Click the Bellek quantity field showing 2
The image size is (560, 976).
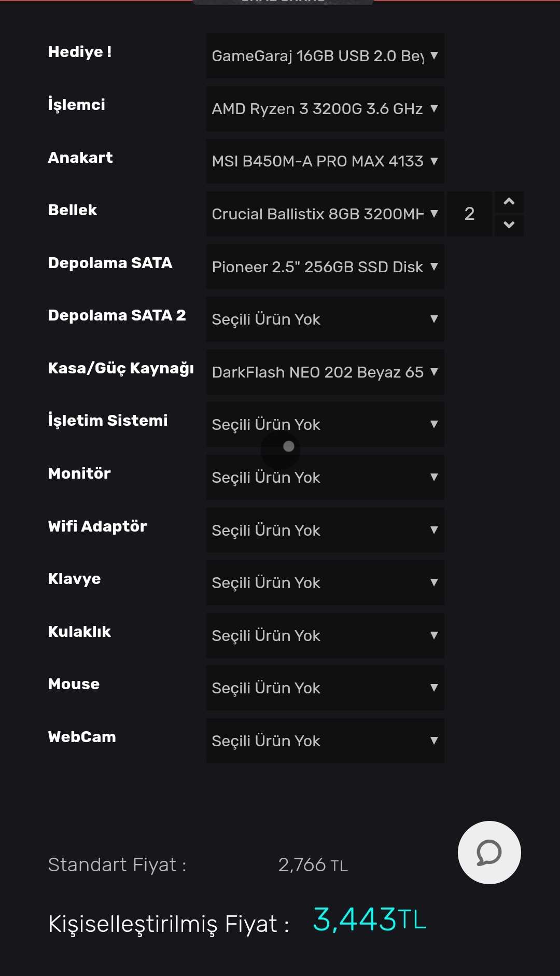(469, 214)
